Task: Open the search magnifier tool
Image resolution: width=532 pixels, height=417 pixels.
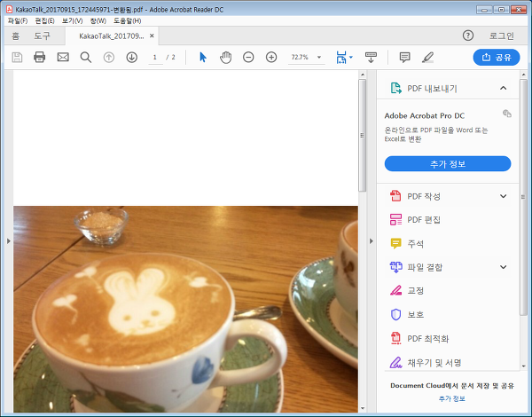Action: tap(85, 57)
